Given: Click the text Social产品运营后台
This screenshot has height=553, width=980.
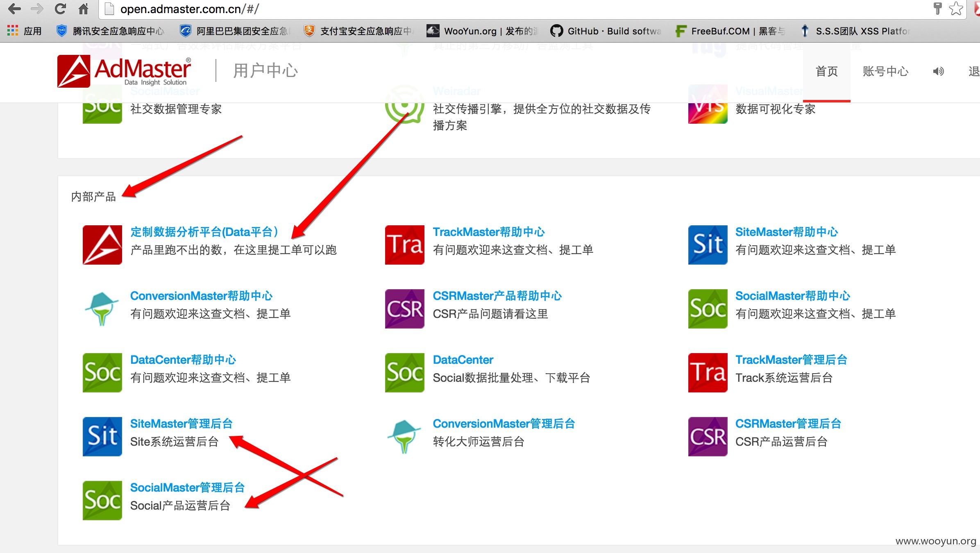Looking at the screenshot, I should [x=180, y=505].
